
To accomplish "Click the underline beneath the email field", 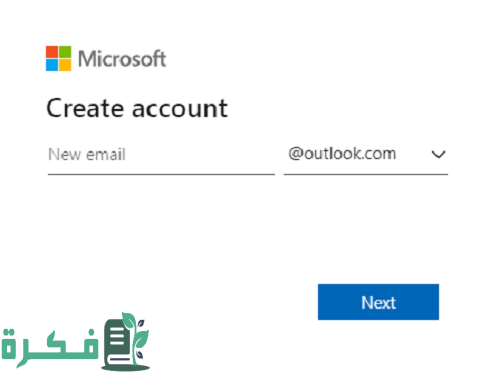I will (x=161, y=174).
